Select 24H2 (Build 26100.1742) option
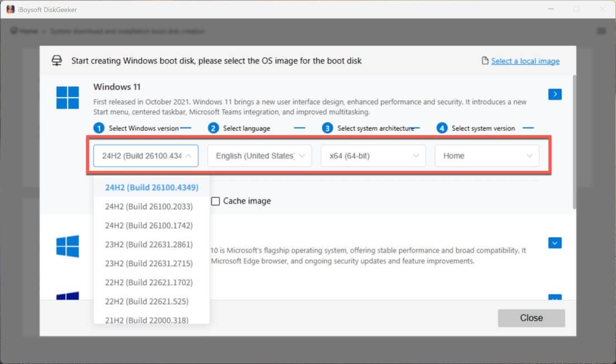The width and height of the screenshot is (616, 364). (151, 226)
